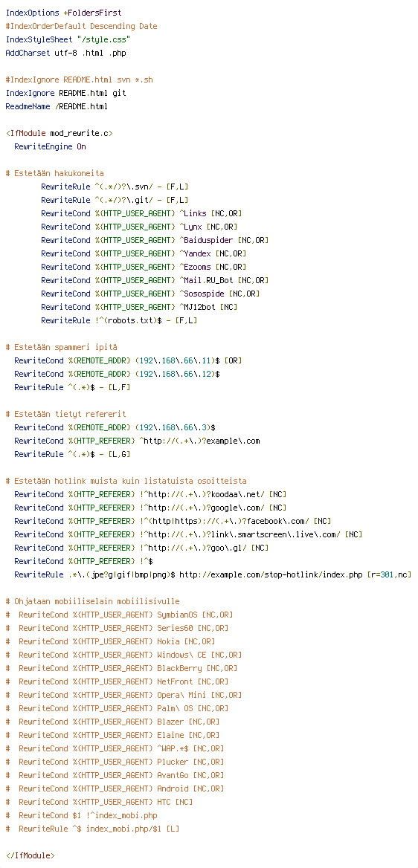Click the facebook\.com referer condition
The height and width of the screenshot is (868, 418).
click(173, 522)
